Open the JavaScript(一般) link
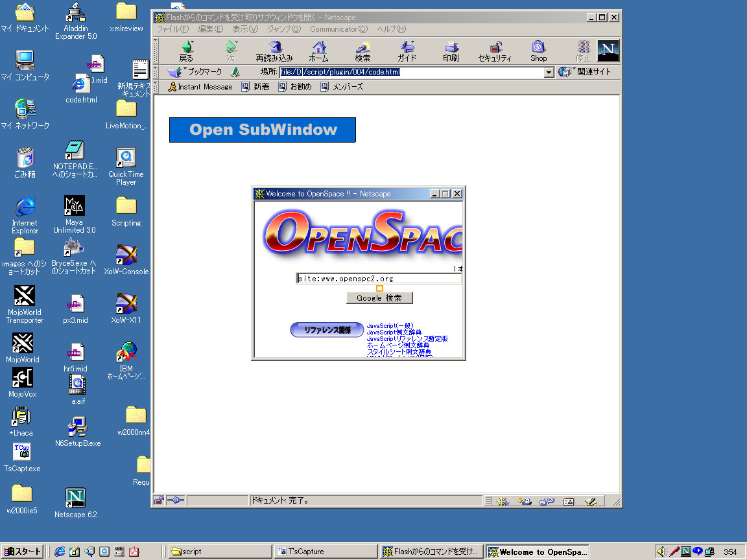This screenshot has height=560, width=747. pos(390,326)
